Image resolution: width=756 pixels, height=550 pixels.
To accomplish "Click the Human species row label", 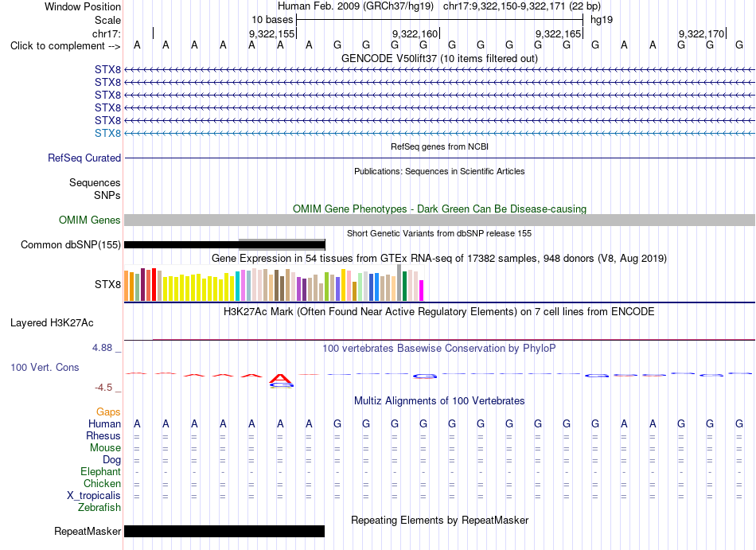I will coord(104,424).
